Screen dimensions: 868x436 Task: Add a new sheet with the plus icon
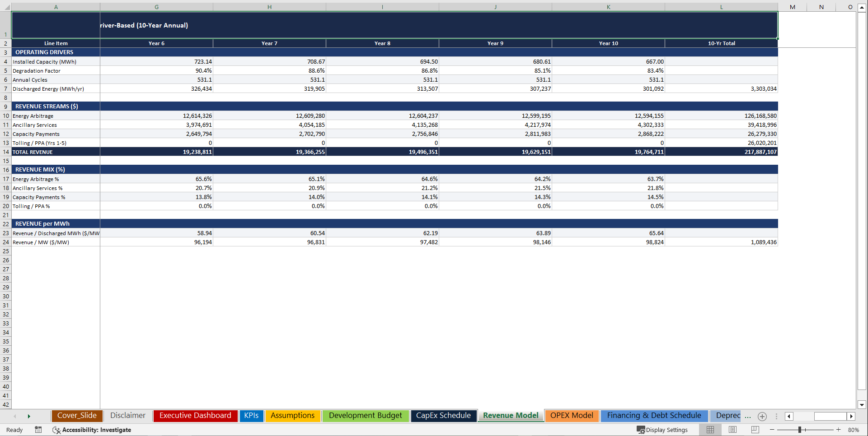[762, 416]
